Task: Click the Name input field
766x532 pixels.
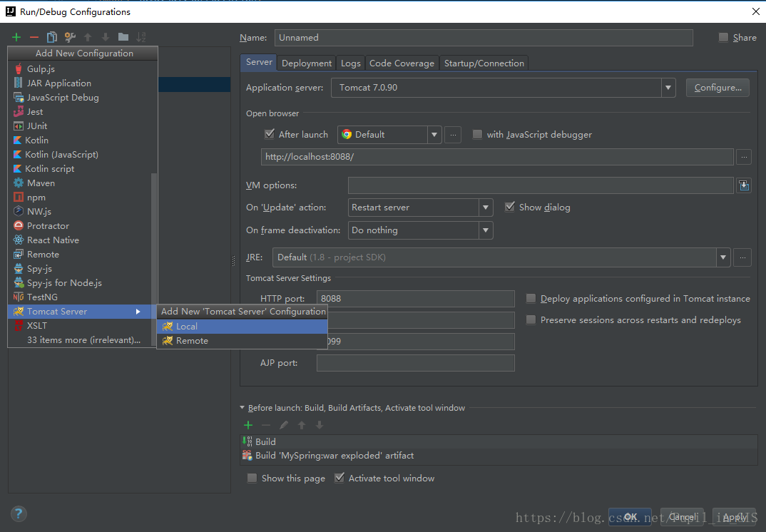Action: coord(484,38)
